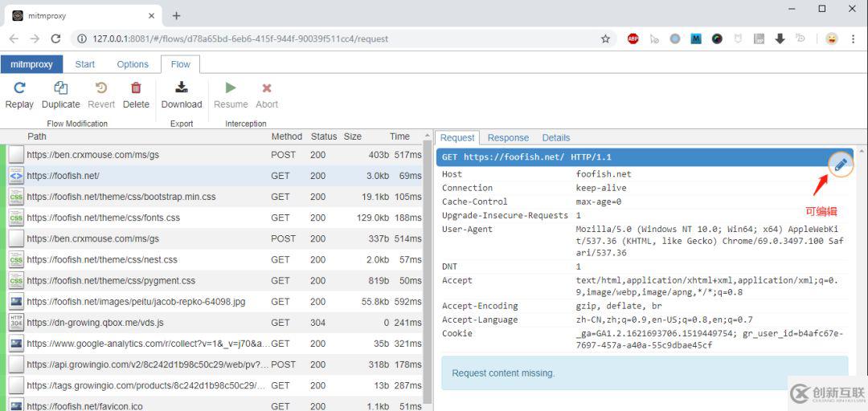Switch to the Options tab

pyautogui.click(x=133, y=64)
